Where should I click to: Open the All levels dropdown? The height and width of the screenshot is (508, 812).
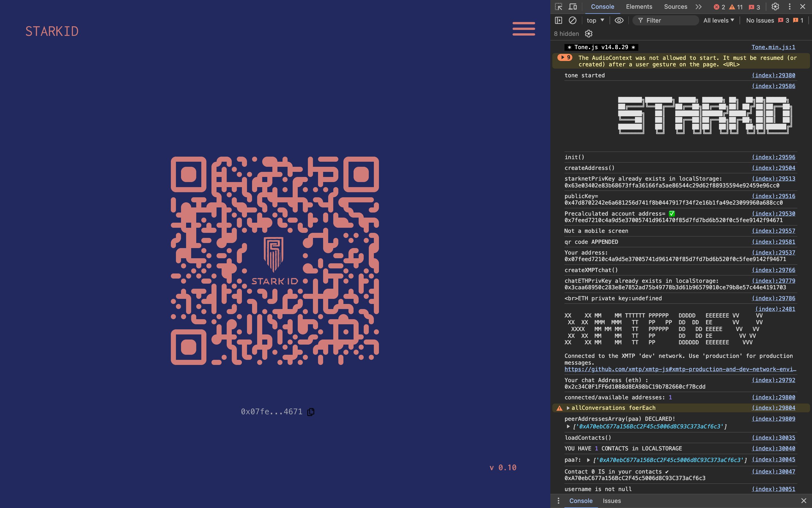tap(719, 21)
